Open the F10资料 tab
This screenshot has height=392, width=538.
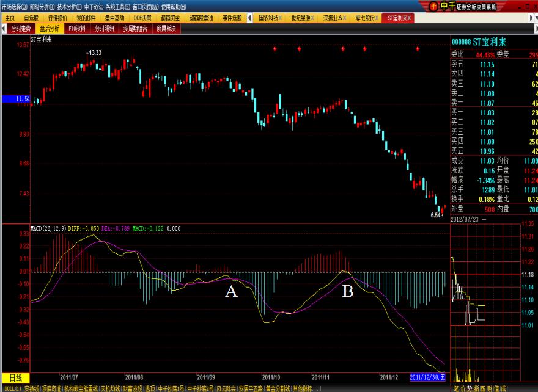click(x=77, y=28)
